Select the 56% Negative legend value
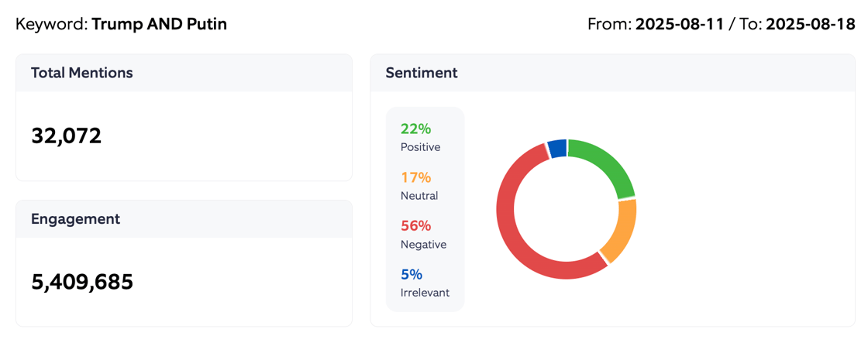Image resolution: width=868 pixels, height=343 pixels. coord(415,226)
